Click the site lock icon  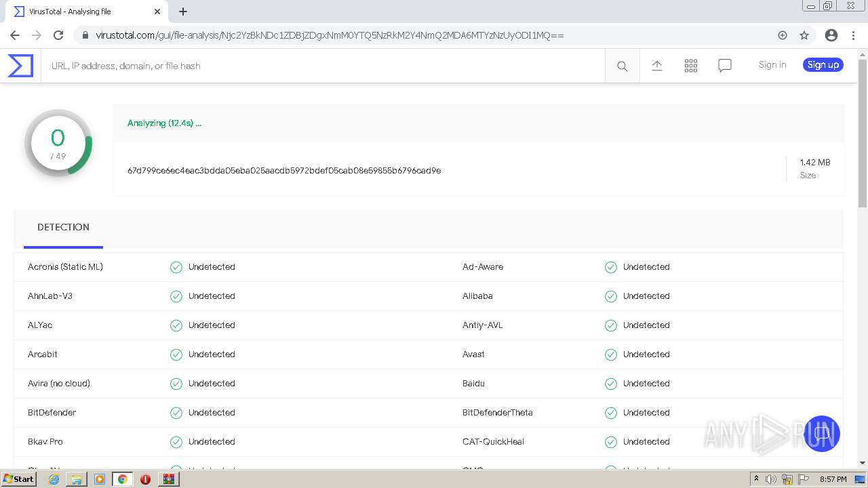pos(85,35)
